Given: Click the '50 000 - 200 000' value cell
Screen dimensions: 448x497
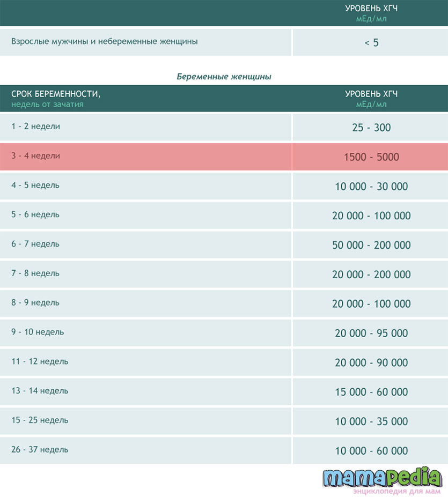Looking at the screenshot, I should click(x=371, y=245).
